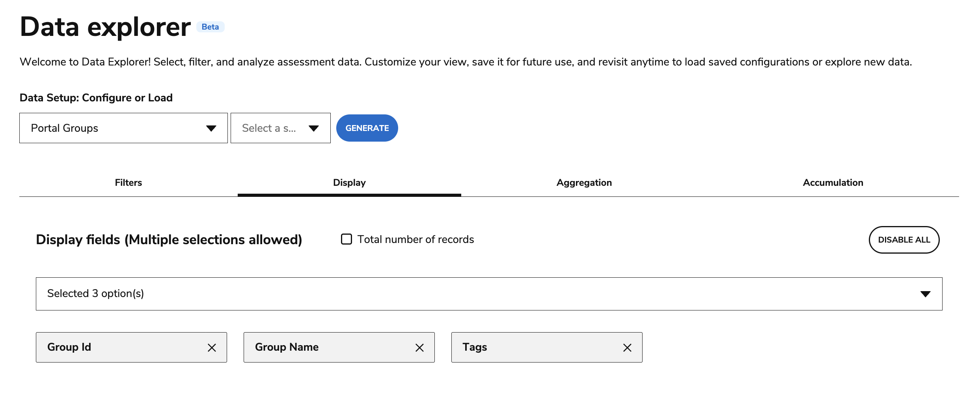Expand the Selected 3 option(s) dropdown
This screenshot has height=400, width=980.
[x=489, y=294]
